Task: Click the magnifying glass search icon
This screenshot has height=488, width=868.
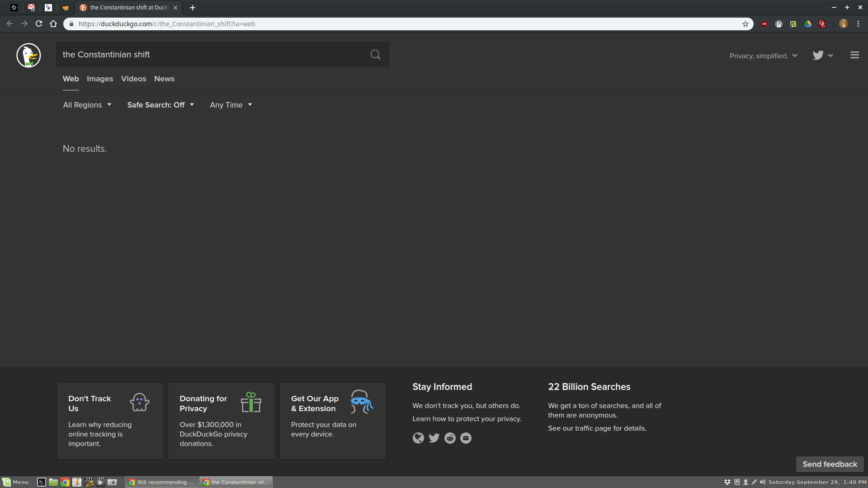Action: click(375, 54)
